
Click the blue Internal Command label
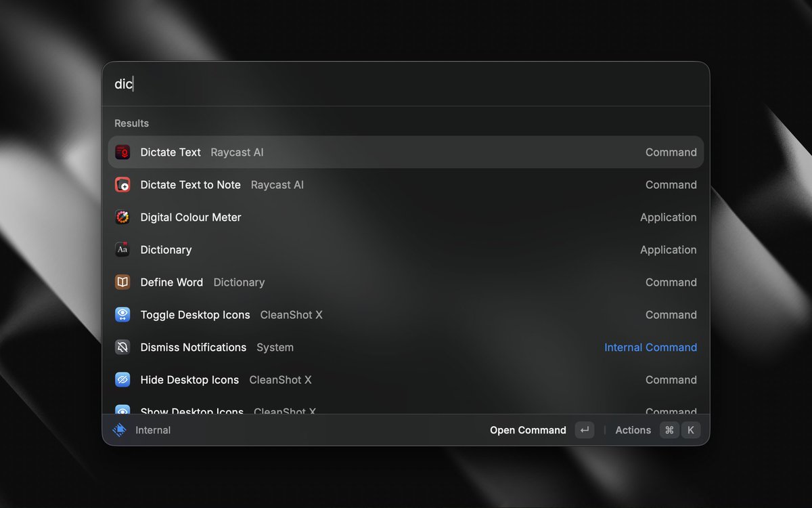pos(650,347)
